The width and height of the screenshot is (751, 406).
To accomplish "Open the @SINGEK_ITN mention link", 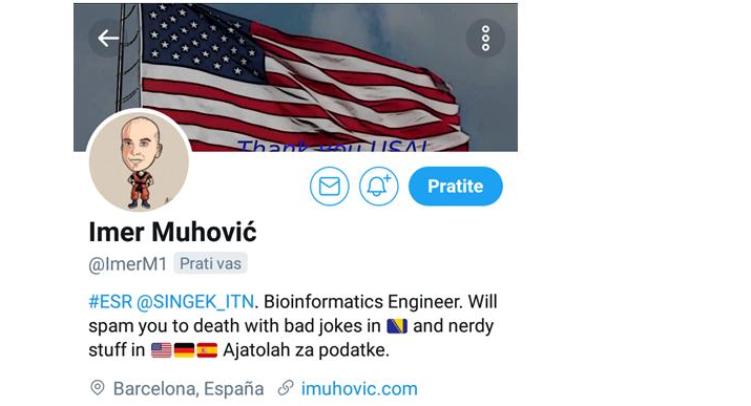I will (x=195, y=302).
